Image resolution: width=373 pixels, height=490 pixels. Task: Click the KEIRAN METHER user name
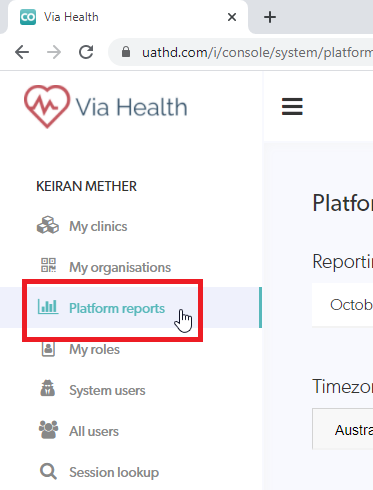pyautogui.click(x=86, y=186)
